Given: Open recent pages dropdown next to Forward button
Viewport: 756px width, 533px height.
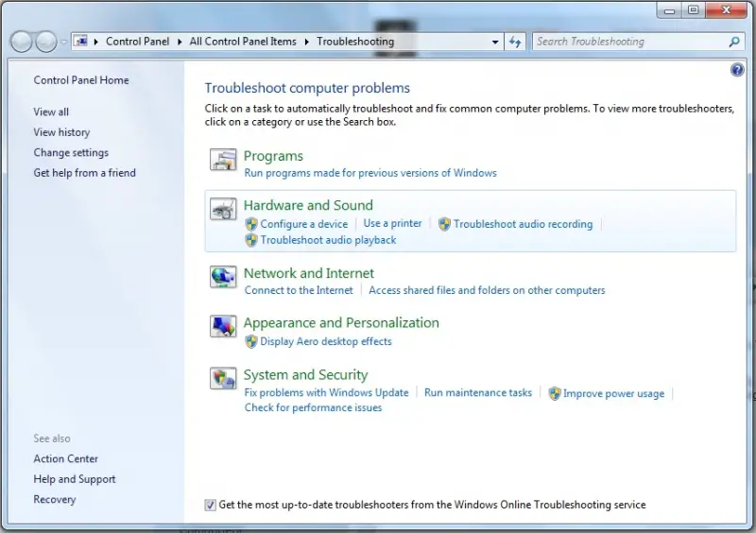Looking at the screenshot, I should click(x=63, y=43).
